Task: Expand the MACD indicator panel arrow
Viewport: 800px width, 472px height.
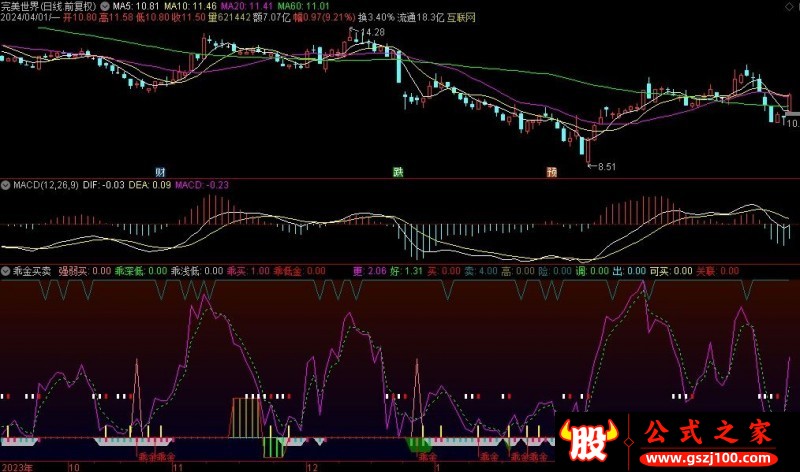Action: point(5,185)
